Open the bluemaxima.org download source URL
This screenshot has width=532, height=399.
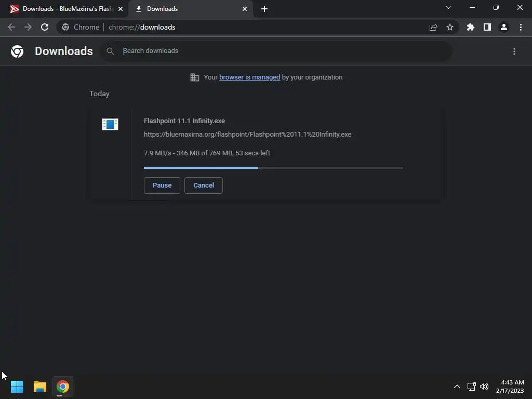coord(247,135)
